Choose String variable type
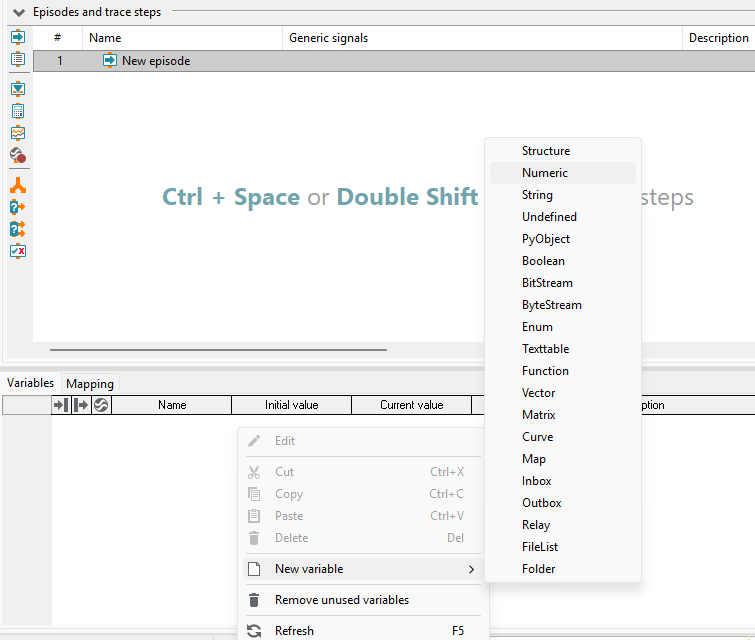The height and width of the screenshot is (640, 755). pos(562,195)
